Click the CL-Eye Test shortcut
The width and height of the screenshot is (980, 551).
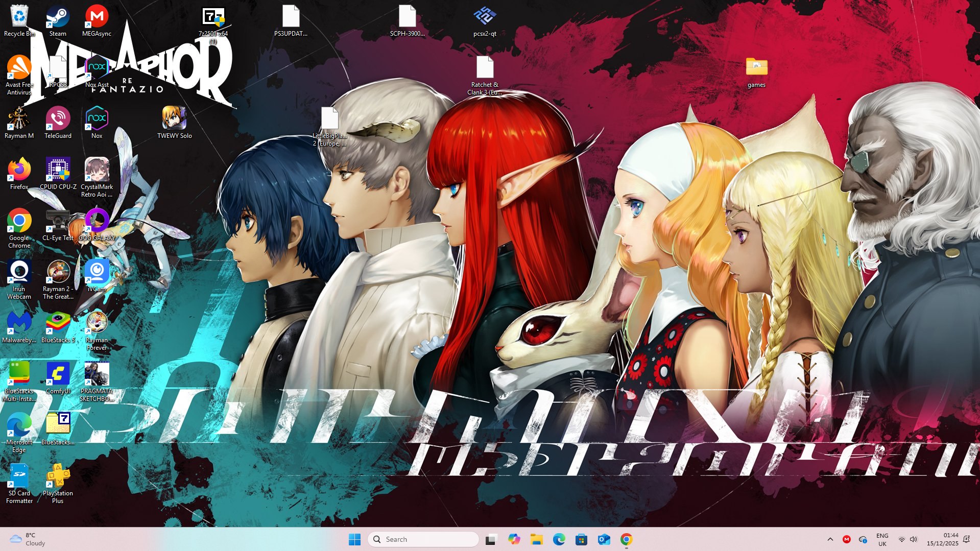(58, 225)
